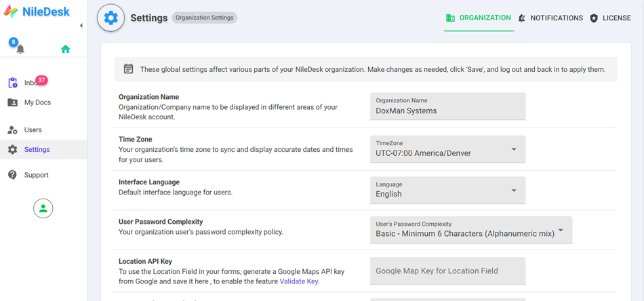
Task: Open User's Password Complexity dropdown
Action: (x=470, y=229)
